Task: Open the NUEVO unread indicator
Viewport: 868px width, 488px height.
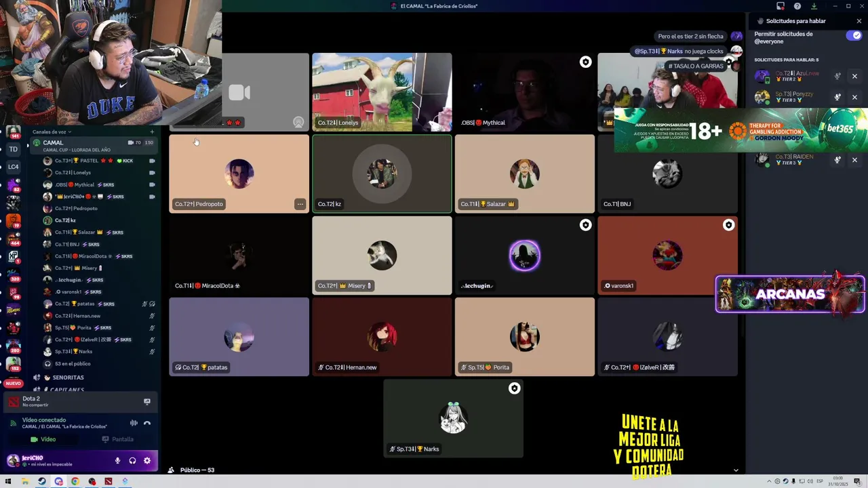Action: tap(13, 384)
